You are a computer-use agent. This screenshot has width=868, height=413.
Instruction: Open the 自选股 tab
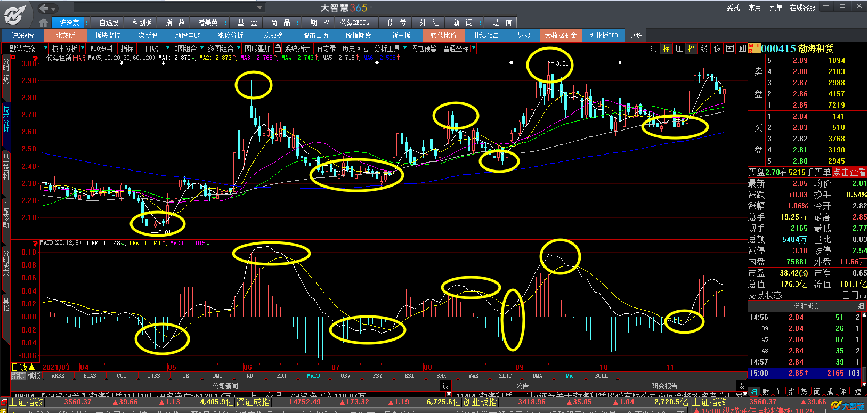[109, 22]
